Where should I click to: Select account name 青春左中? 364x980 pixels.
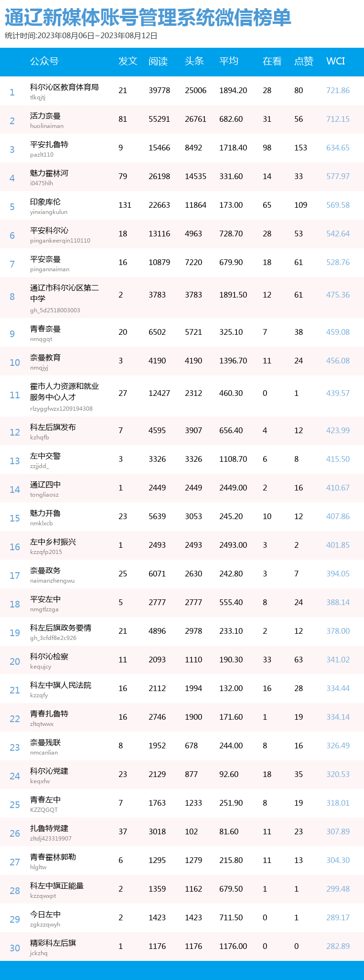pyautogui.click(x=45, y=799)
